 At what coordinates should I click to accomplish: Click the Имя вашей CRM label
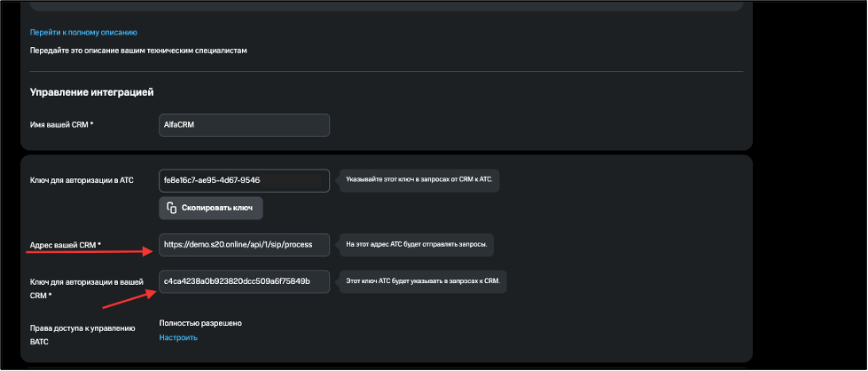point(61,125)
